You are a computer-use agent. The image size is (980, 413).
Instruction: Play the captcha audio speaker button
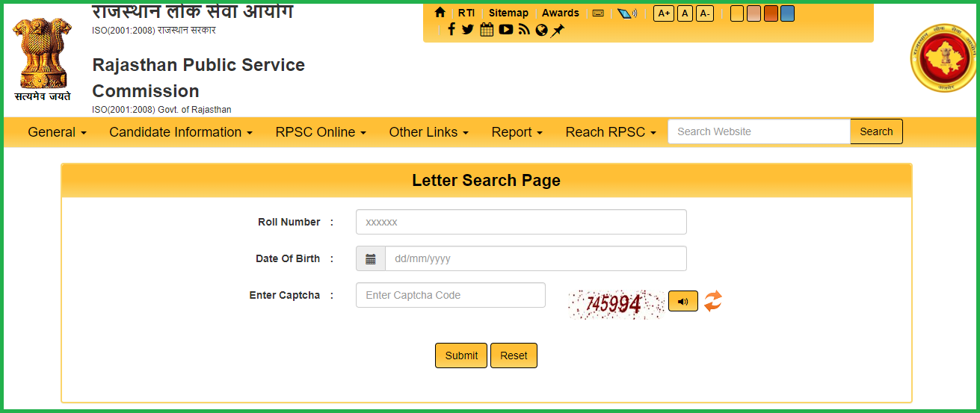(682, 301)
